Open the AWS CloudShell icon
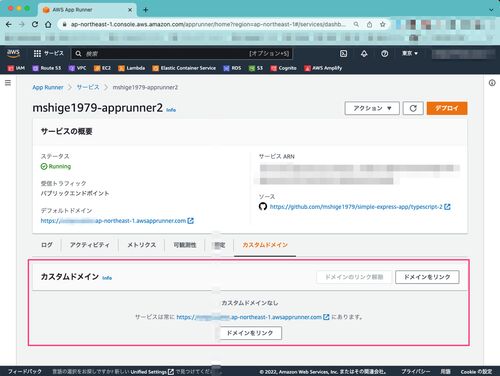500x376 pixels. tap(343, 54)
